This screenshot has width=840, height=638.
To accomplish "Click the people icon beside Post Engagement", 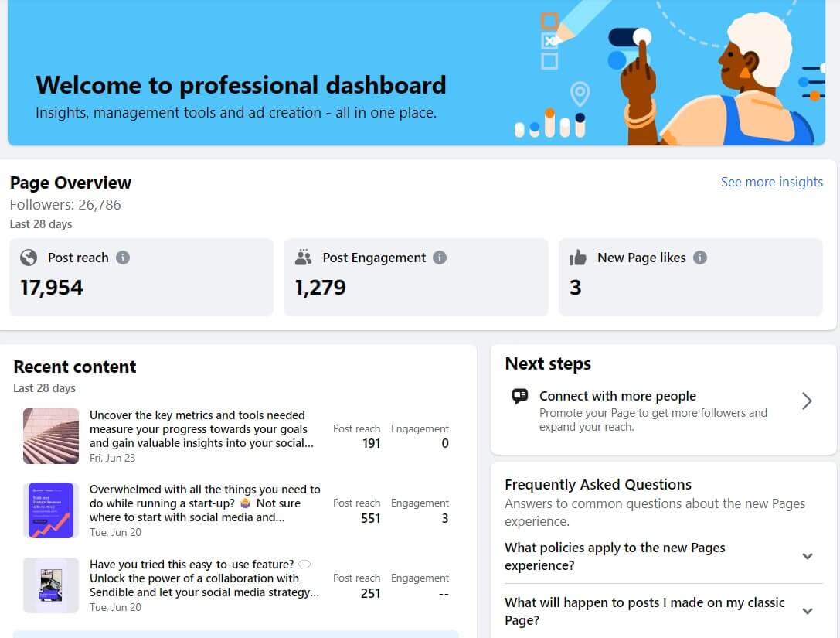I will pyautogui.click(x=304, y=257).
